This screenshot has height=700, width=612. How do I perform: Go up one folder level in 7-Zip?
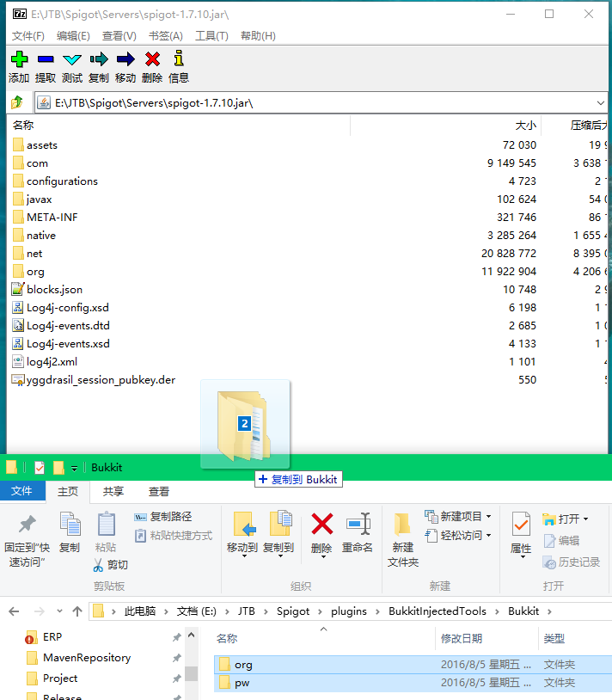click(17, 102)
